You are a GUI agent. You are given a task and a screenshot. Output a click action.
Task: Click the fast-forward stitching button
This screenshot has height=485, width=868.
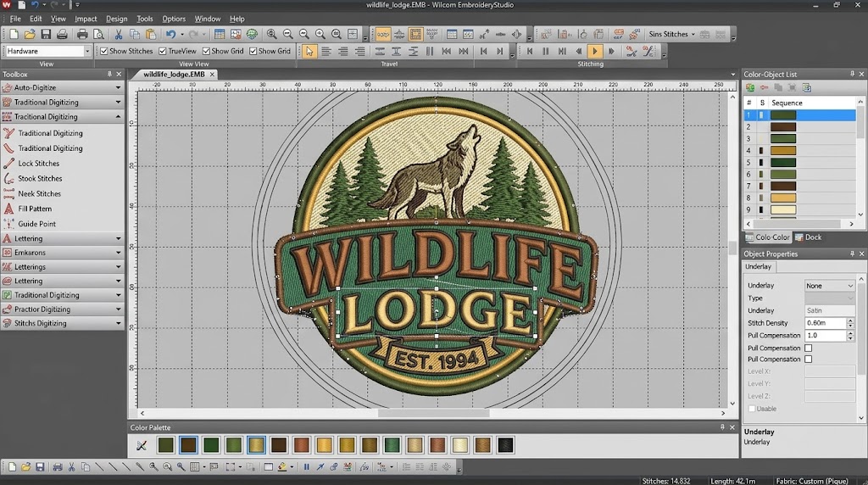(612, 51)
